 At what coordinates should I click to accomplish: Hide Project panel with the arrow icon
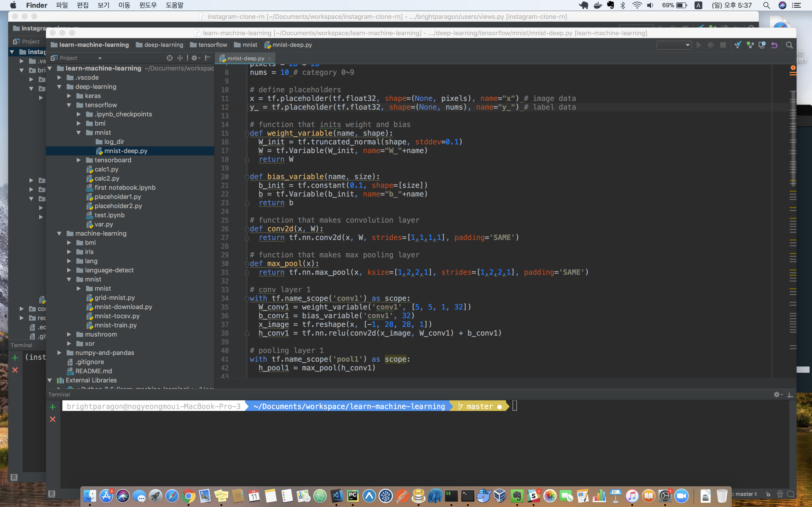(x=208, y=58)
